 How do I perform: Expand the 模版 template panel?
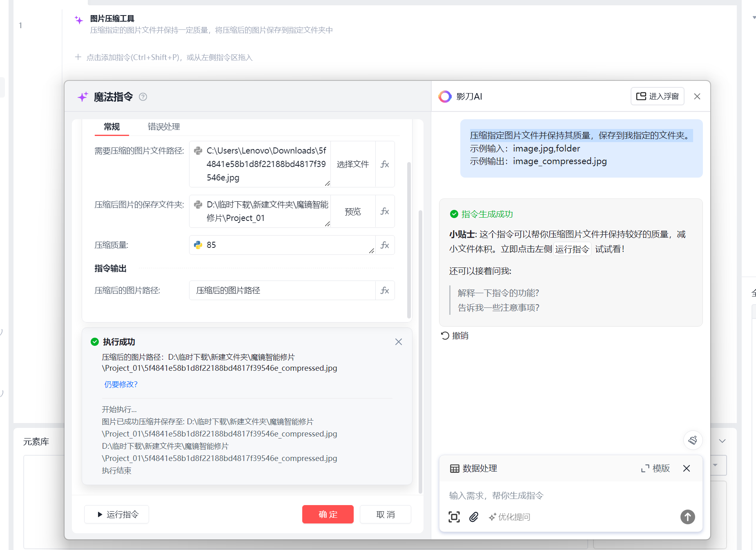click(x=656, y=468)
